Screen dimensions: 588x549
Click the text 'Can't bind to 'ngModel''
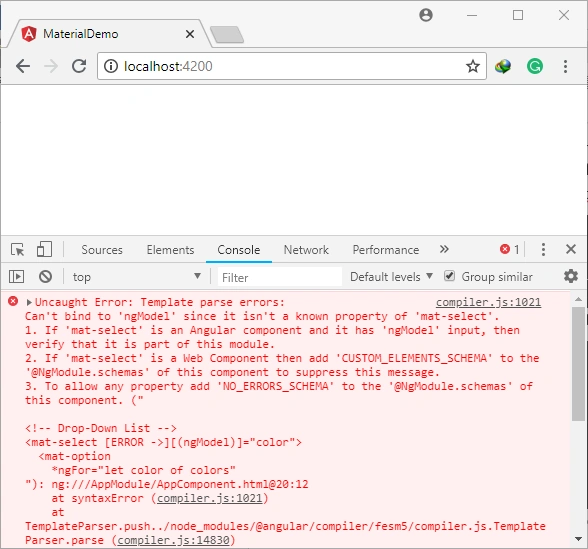point(100,316)
